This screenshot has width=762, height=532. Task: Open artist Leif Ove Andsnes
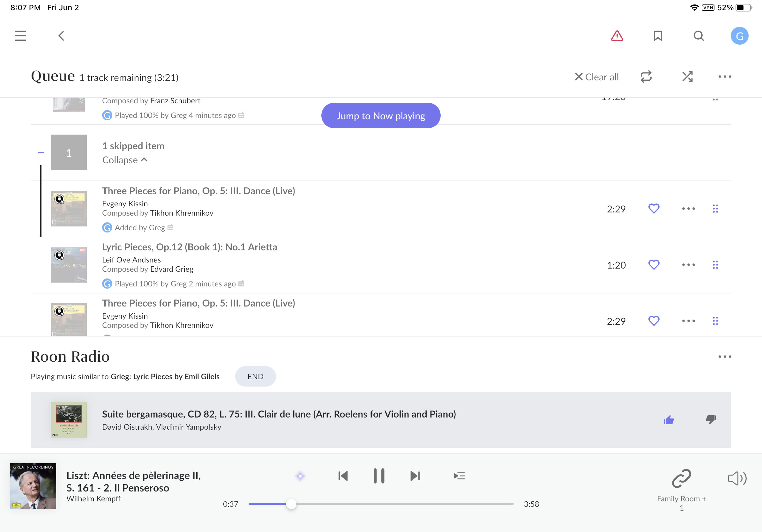[131, 260]
